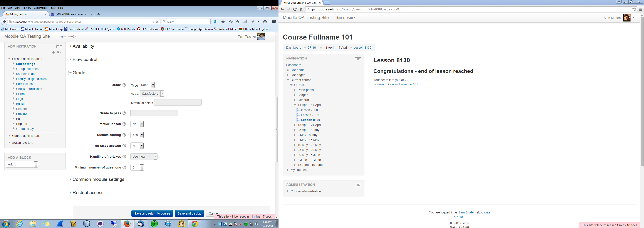Switch to the MDL-49828 tab
644x228 pixels.
click(72, 15)
